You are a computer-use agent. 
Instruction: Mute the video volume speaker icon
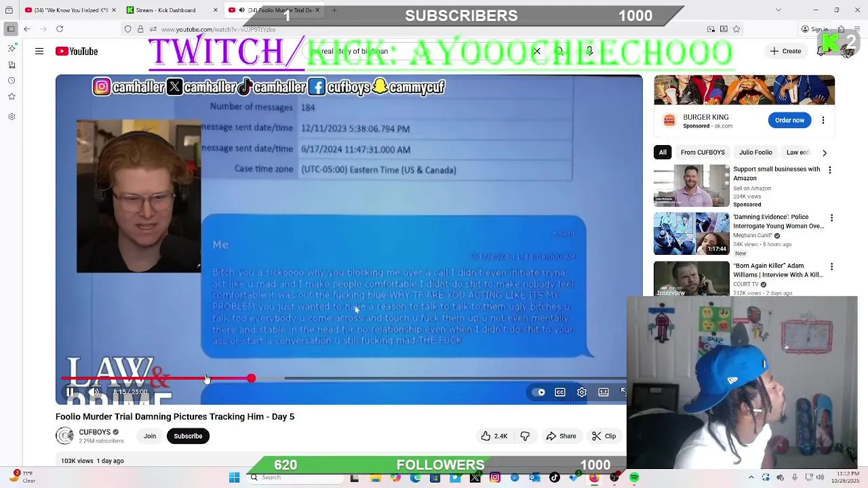coord(94,392)
